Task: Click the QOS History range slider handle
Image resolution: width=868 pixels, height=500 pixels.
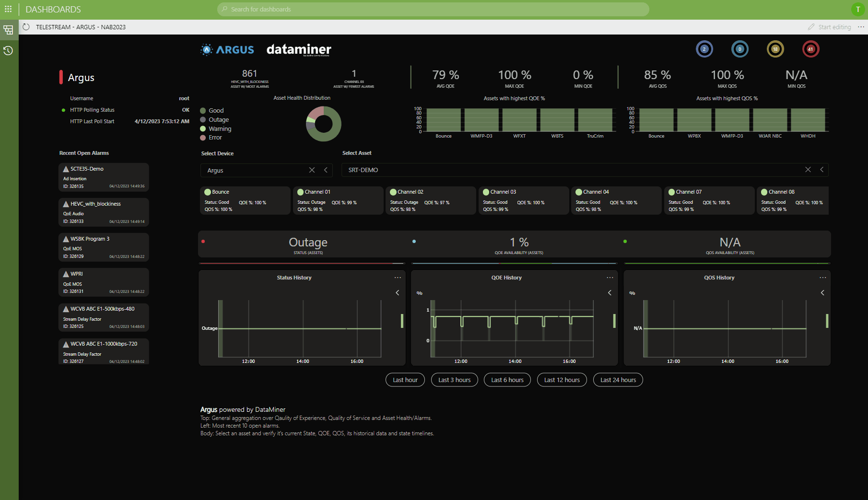Action: click(x=827, y=321)
